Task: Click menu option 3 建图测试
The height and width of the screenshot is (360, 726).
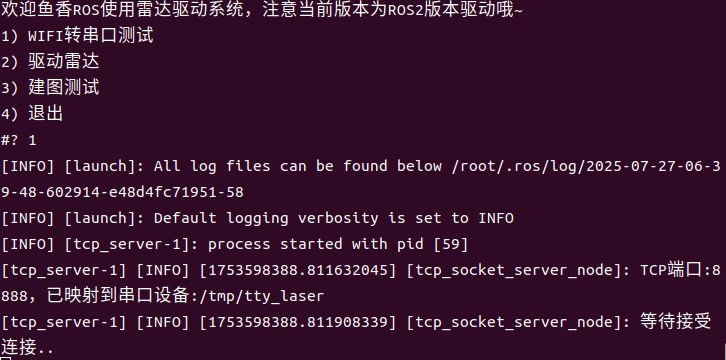Action: coord(50,87)
